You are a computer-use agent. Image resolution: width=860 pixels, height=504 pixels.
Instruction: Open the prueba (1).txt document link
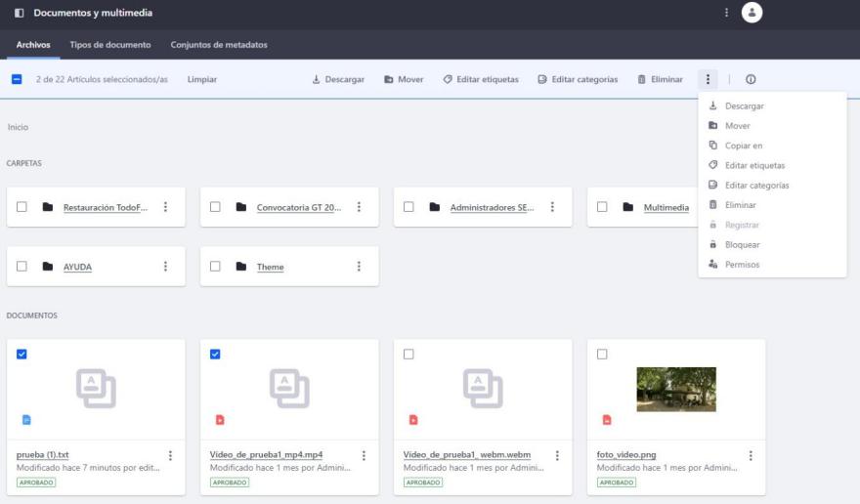pyautogui.click(x=43, y=454)
